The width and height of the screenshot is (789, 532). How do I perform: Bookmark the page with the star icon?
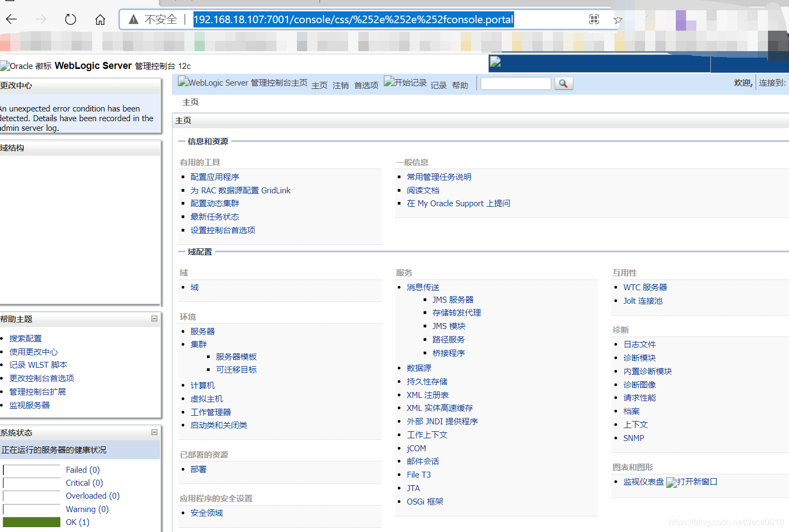(x=618, y=20)
